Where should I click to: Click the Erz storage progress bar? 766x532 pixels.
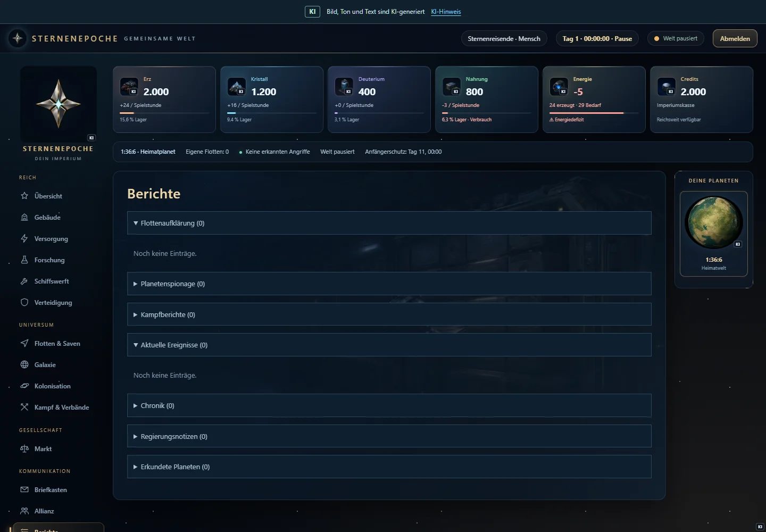[164, 113]
